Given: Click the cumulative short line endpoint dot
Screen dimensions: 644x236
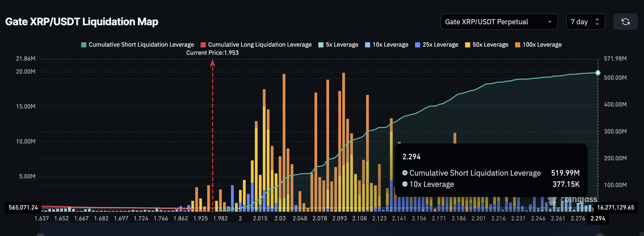Looking at the screenshot, I should (598, 73).
